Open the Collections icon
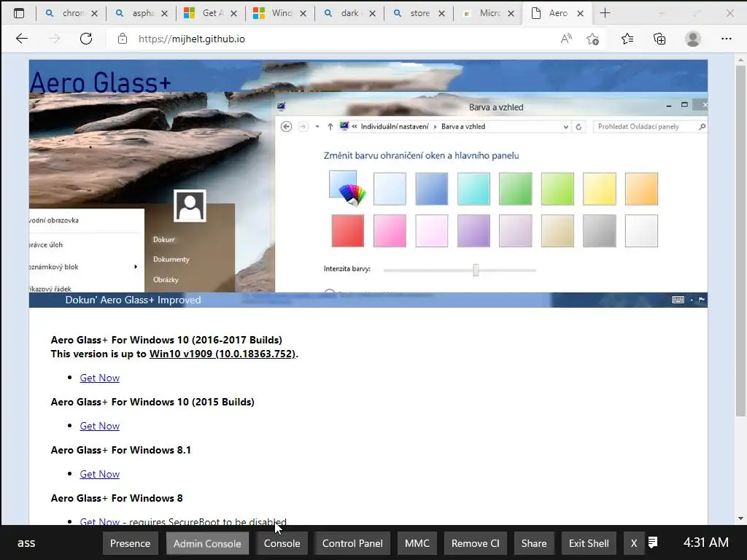Image resolution: width=747 pixels, height=560 pixels. [659, 39]
